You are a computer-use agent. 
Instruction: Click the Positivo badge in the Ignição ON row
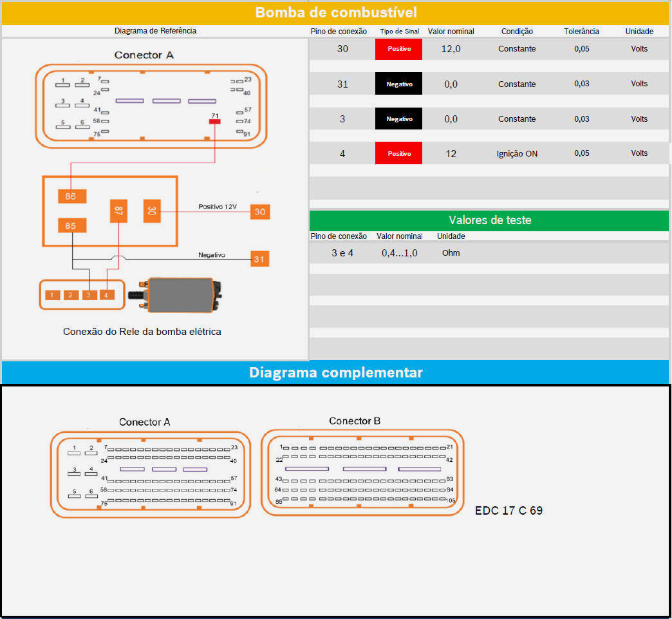click(x=398, y=153)
